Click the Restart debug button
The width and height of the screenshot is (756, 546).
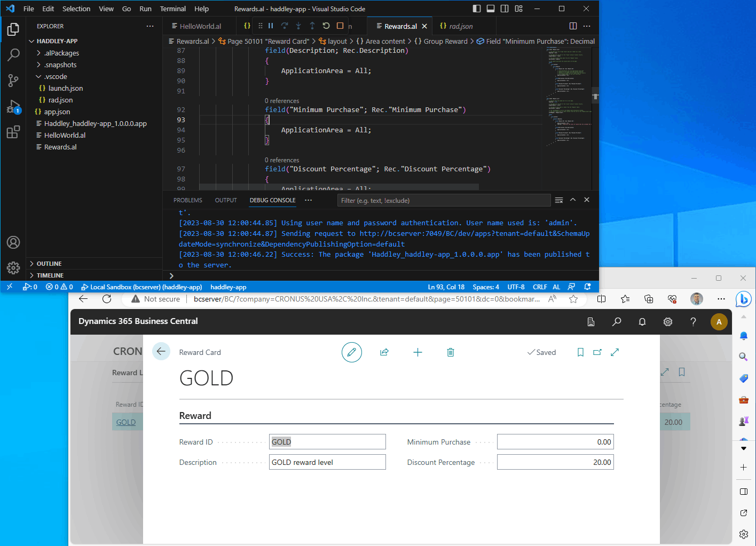[326, 26]
